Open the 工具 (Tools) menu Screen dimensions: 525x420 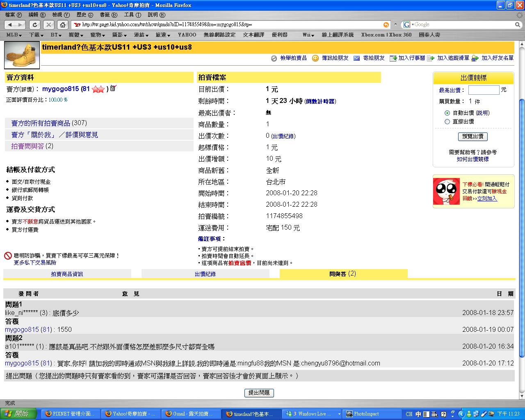coord(132,14)
